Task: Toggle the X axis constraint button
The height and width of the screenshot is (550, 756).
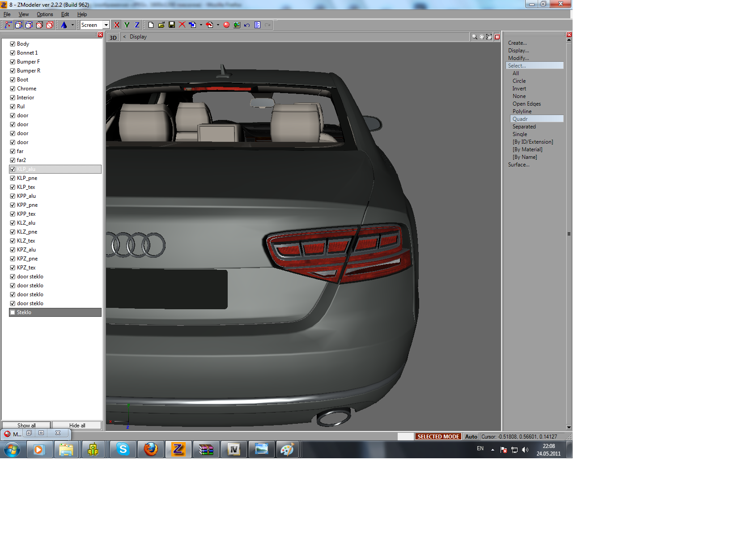Action: coord(117,25)
